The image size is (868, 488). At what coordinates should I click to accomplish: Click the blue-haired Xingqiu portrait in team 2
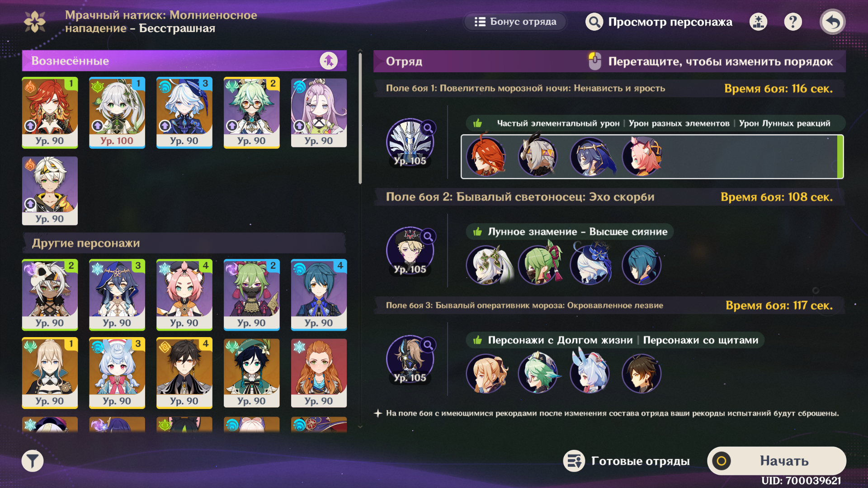[x=641, y=265]
